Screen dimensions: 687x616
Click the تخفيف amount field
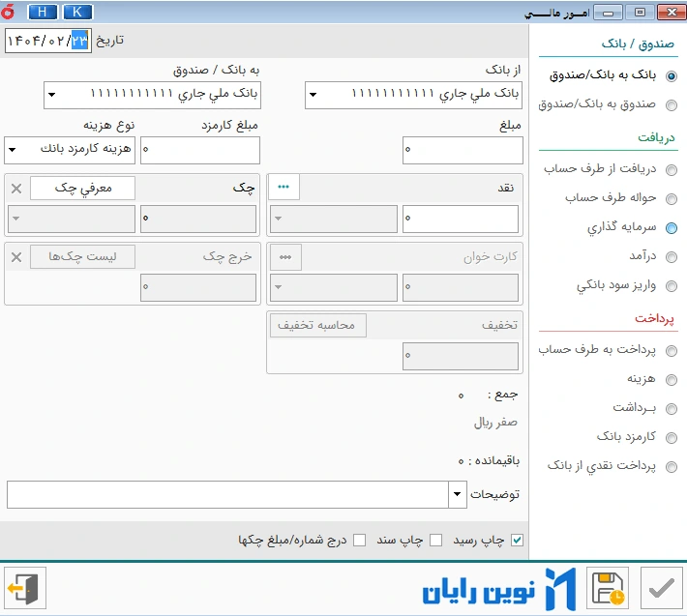coord(461,356)
